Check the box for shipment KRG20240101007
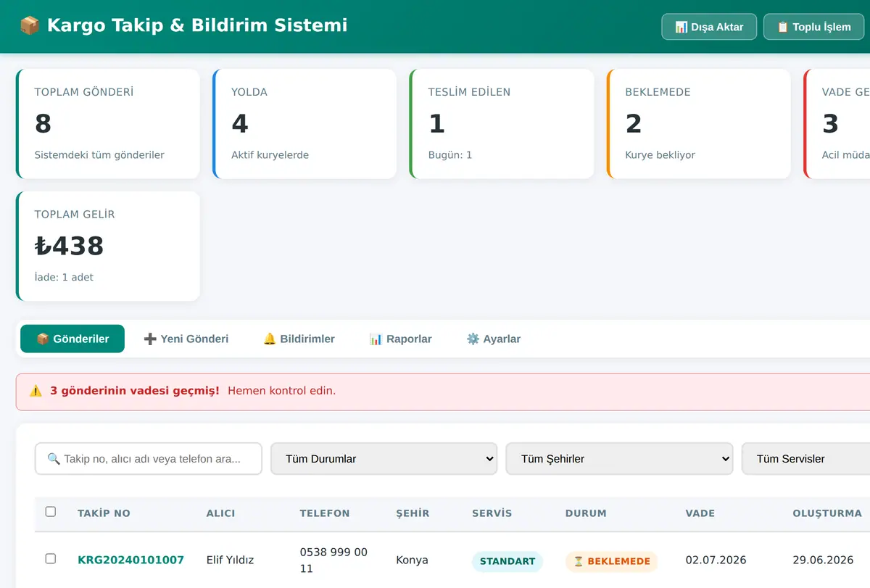This screenshot has height=588, width=870. (51, 558)
